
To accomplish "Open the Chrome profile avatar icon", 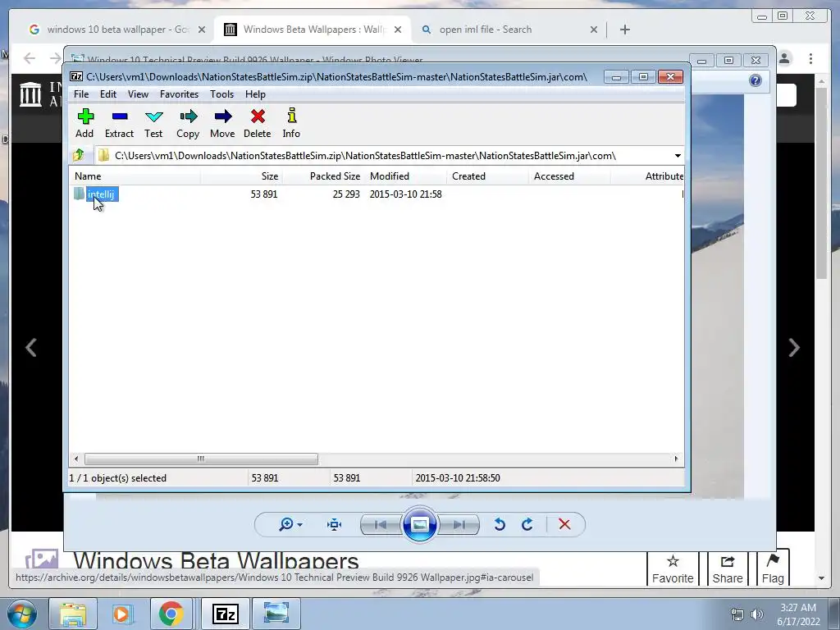I will 784,58.
